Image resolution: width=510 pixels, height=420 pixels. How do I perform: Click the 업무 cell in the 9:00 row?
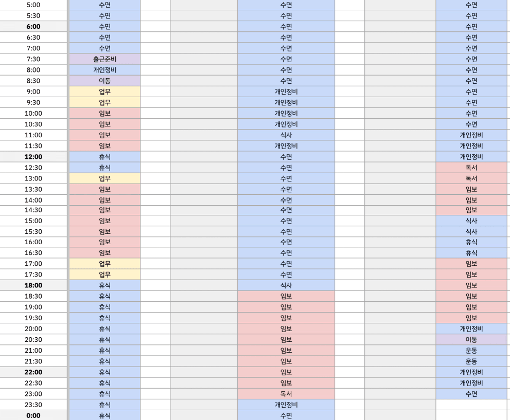(x=104, y=92)
